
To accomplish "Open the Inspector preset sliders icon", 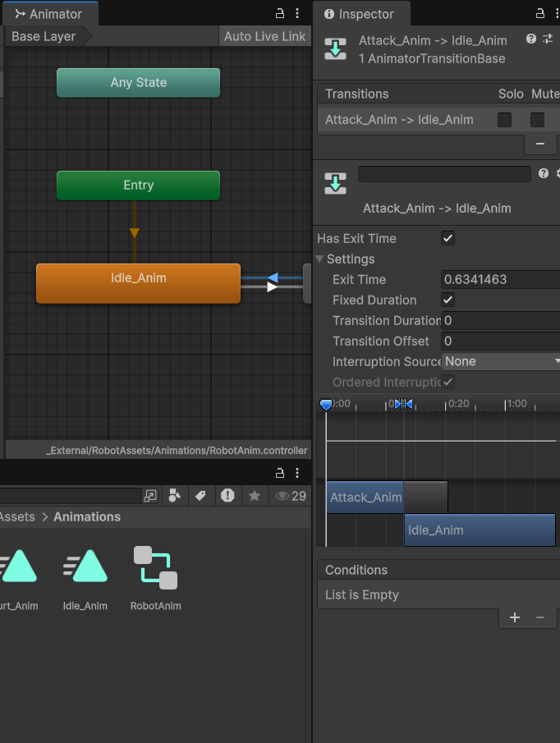I will 548,39.
